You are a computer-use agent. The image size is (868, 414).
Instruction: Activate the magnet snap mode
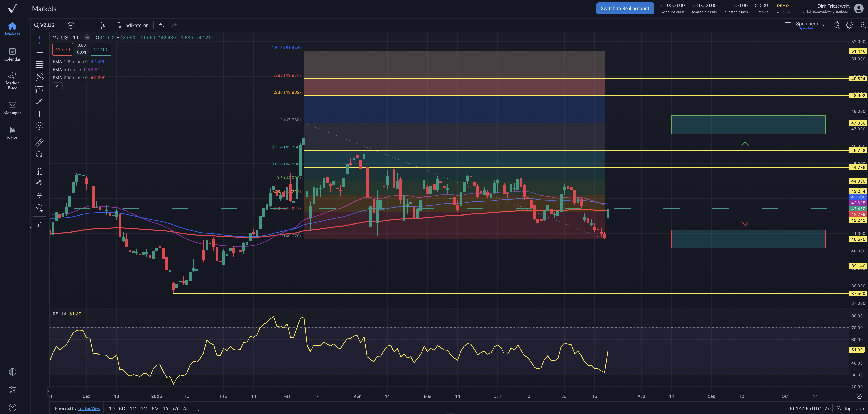click(x=39, y=171)
